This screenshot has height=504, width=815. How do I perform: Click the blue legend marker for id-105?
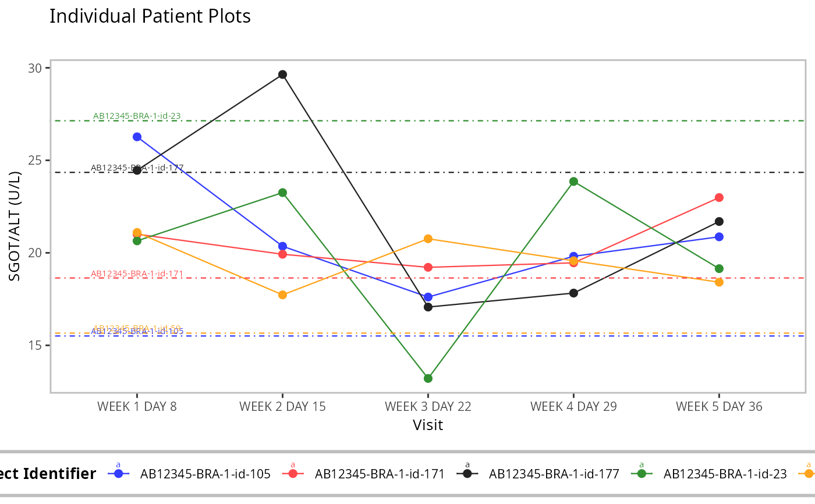[x=119, y=474]
